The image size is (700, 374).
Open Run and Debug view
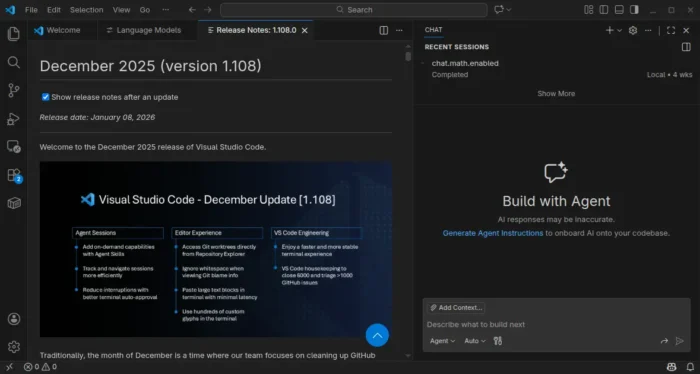tap(13, 119)
